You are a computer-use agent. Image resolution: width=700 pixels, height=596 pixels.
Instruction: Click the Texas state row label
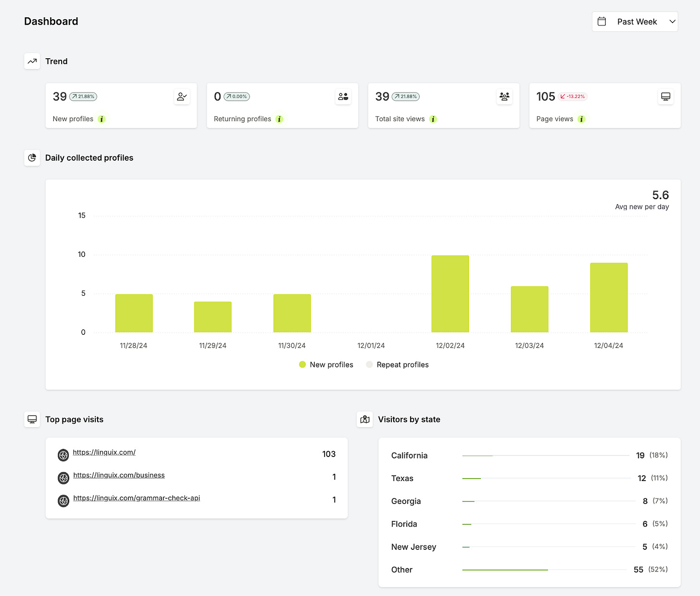pyautogui.click(x=402, y=478)
